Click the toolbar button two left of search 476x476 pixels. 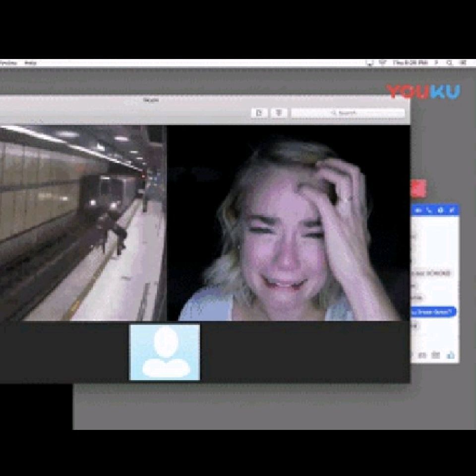click(259, 113)
